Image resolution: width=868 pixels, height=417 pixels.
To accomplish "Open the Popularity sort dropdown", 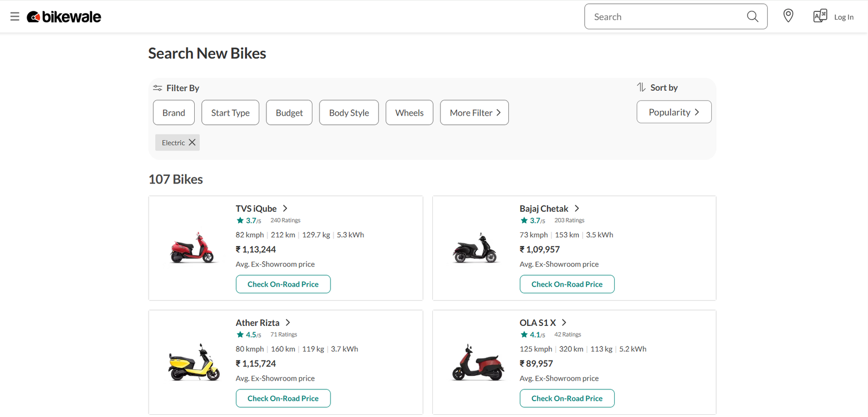I will click(x=674, y=112).
